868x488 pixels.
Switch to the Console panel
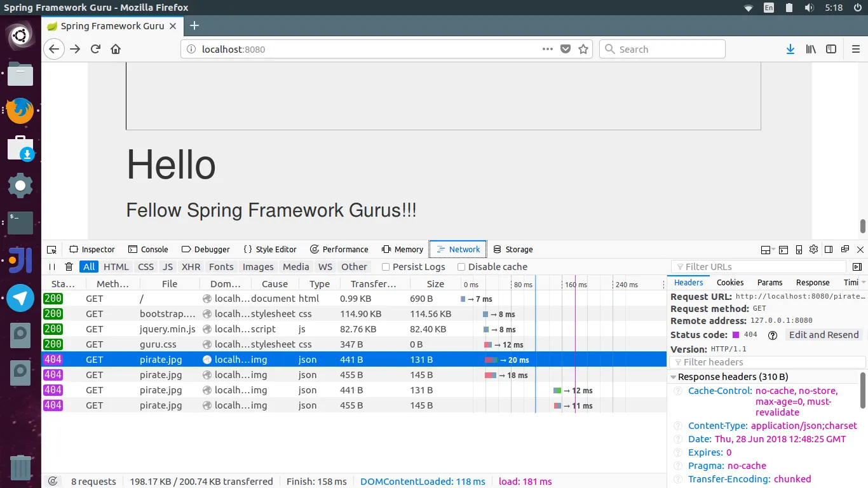(148, 250)
